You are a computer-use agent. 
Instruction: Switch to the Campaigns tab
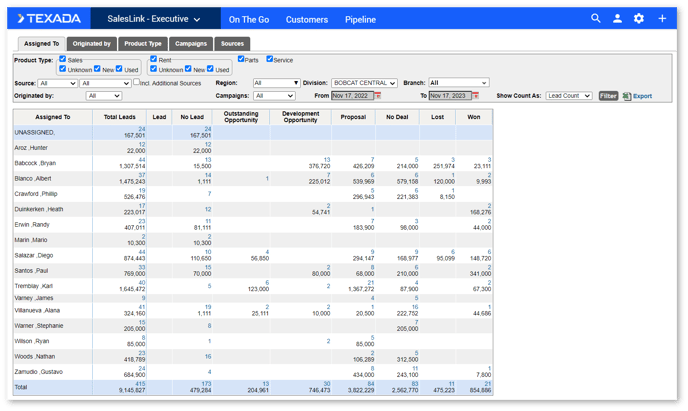click(191, 43)
